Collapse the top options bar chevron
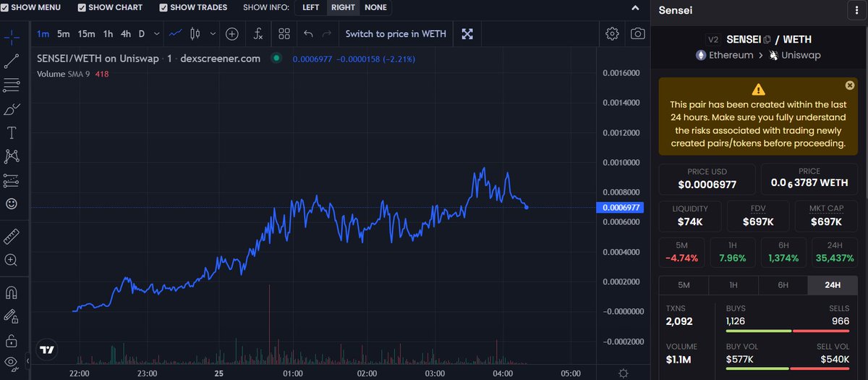Image resolution: width=868 pixels, height=380 pixels. point(635,8)
